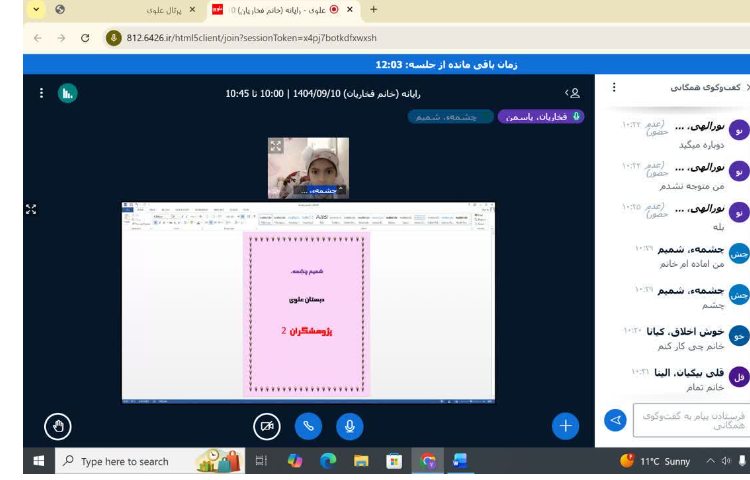The width and height of the screenshot is (750, 480).
Task: Toggle the users list icon
Action: [x=573, y=93]
